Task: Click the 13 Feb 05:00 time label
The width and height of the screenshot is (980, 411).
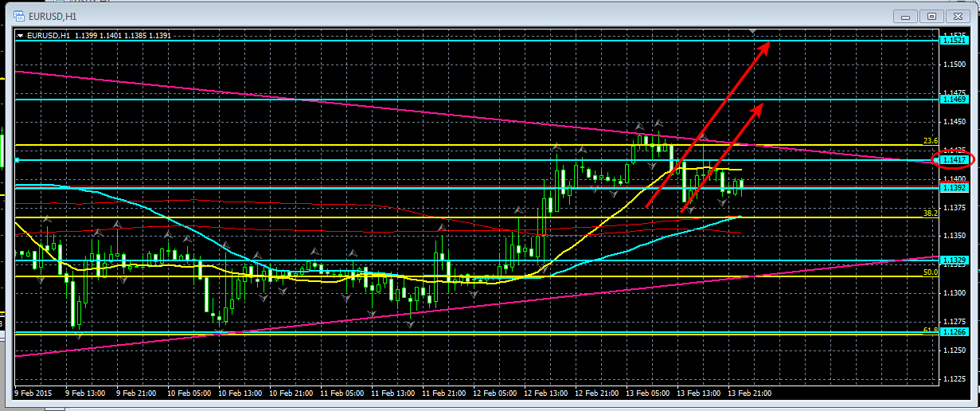Action: (x=647, y=393)
